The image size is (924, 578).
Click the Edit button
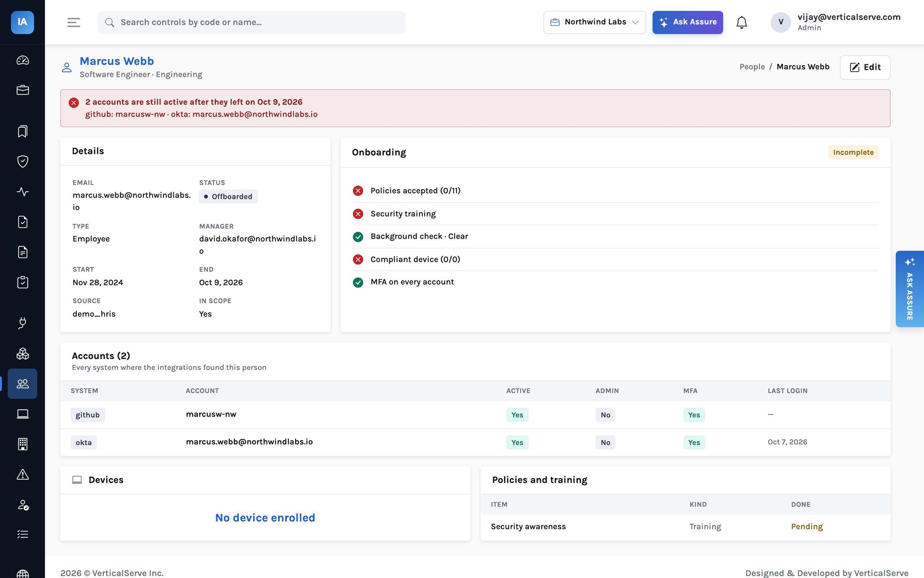tap(865, 67)
